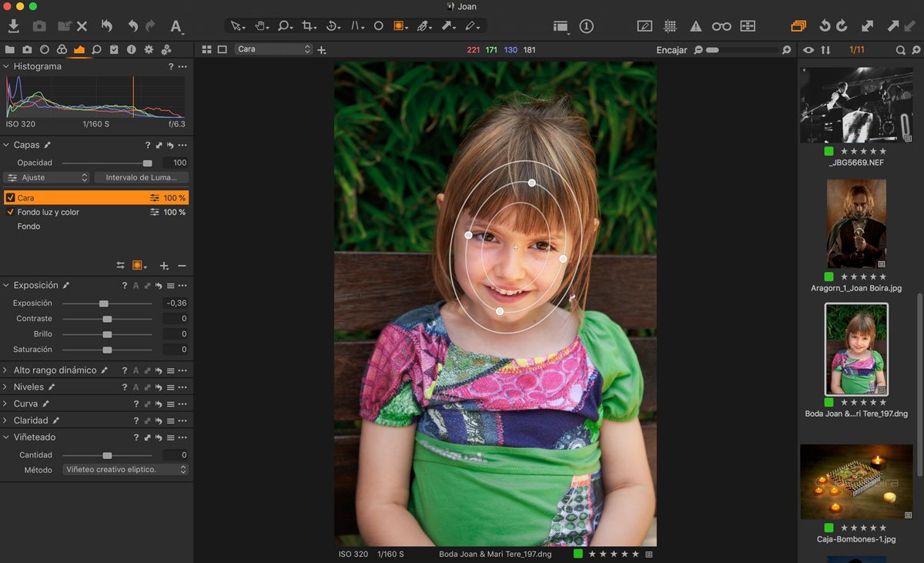
Task: Switch to the color tool tab
Action: (x=62, y=50)
